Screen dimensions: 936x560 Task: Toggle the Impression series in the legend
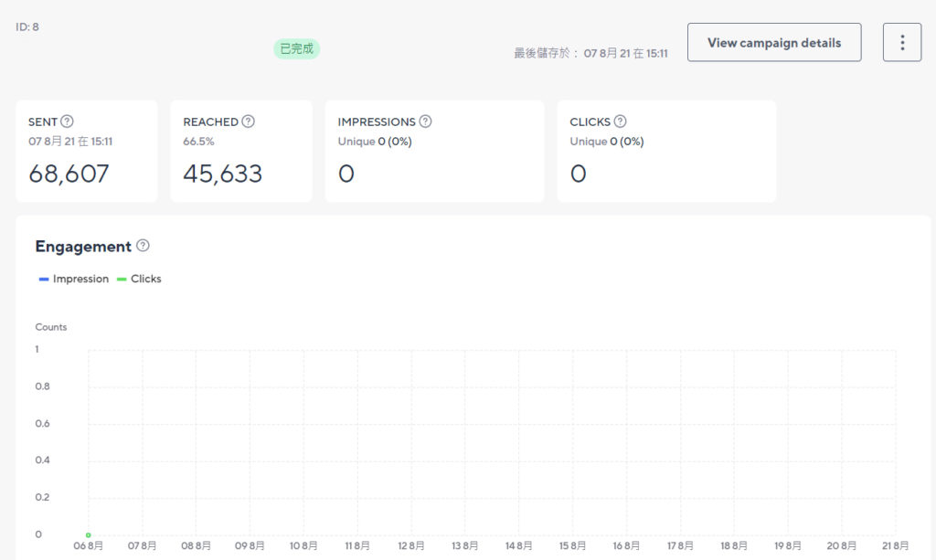(x=74, y=279)
